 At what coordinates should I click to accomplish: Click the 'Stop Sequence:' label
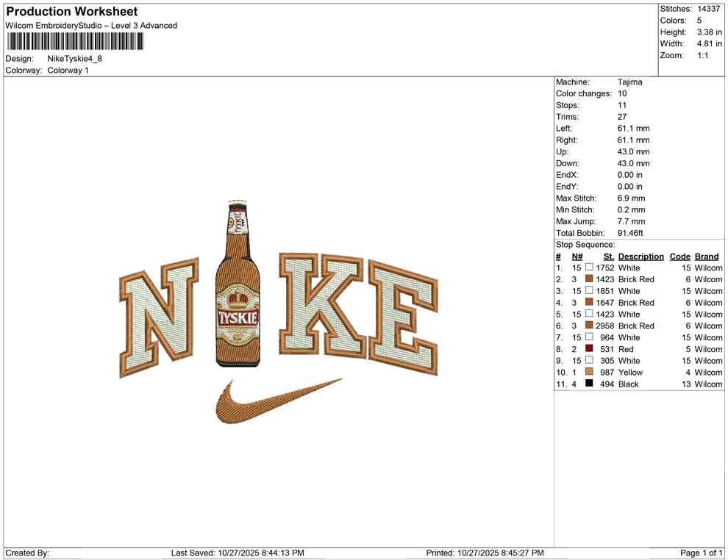point(585,245)
